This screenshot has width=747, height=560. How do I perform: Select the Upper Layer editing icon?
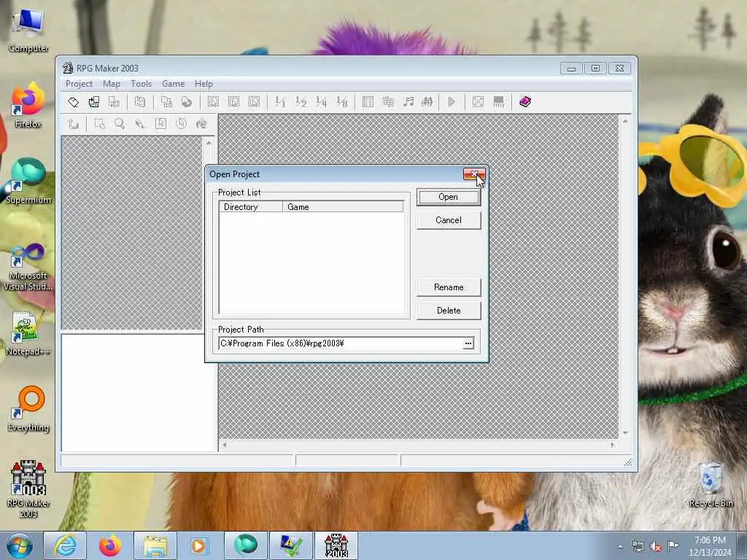[x=233, y=102]
